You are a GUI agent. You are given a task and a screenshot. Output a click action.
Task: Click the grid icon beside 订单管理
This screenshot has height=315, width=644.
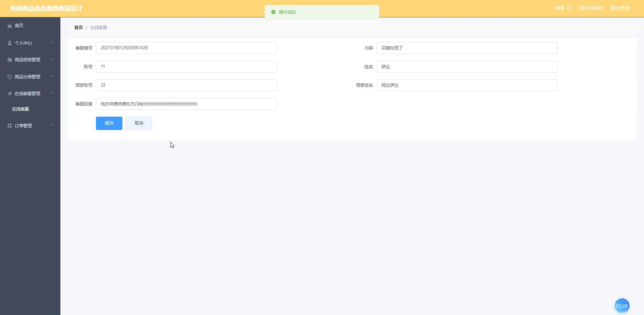point(10,126)
